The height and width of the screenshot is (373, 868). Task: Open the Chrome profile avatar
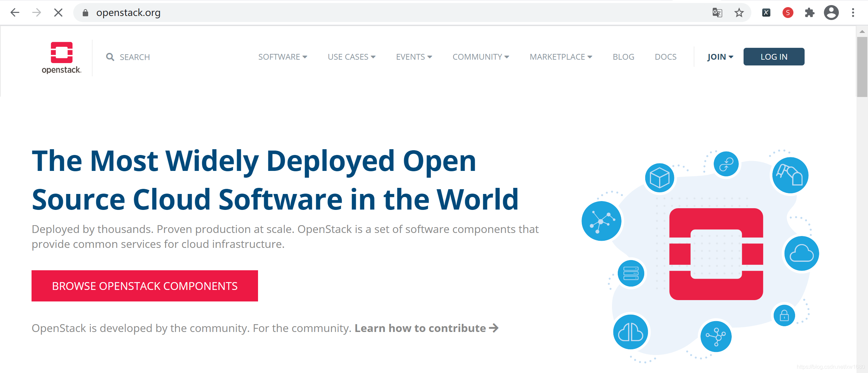tap(831, 13)
